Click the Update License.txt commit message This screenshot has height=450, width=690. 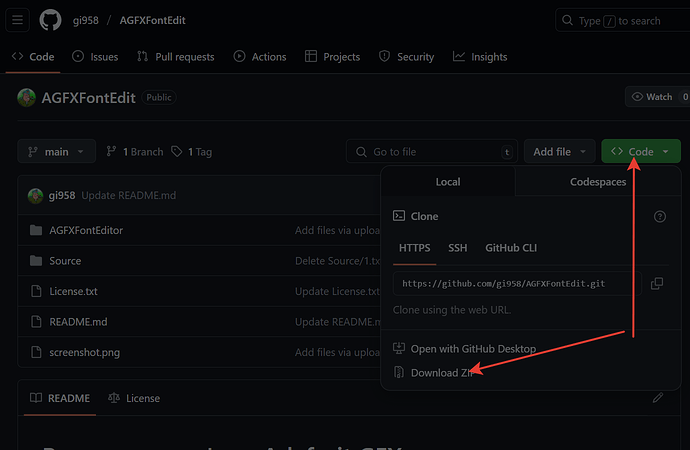[x=337, y=291]
